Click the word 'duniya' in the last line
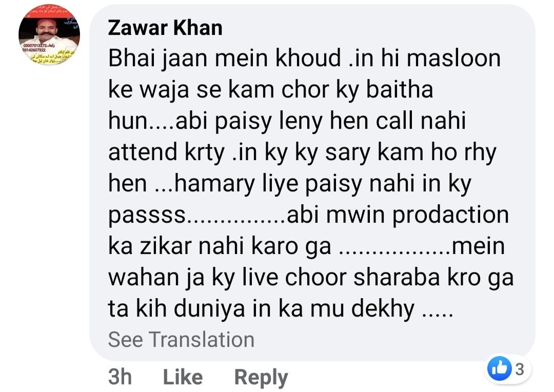The height and width of the screenshot is (392, 554). 209,308
